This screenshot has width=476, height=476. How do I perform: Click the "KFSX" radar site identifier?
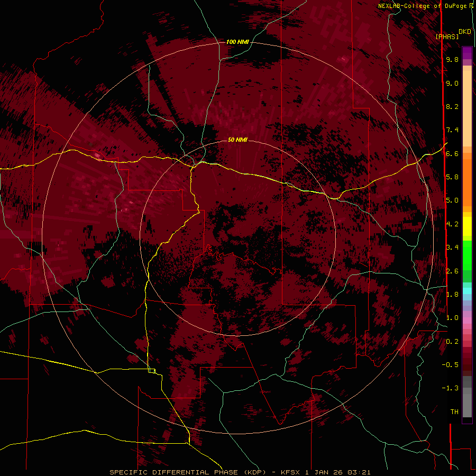291,472
